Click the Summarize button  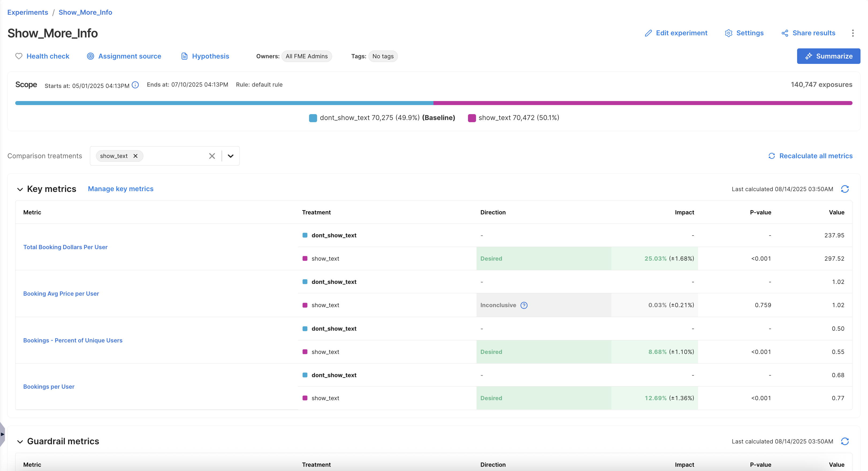[828, 56]
